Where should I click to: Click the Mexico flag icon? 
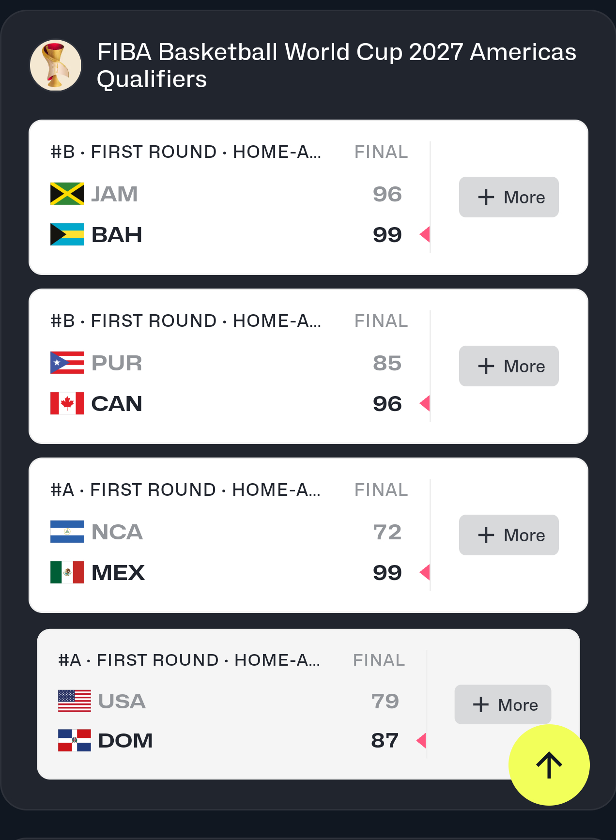67,572
